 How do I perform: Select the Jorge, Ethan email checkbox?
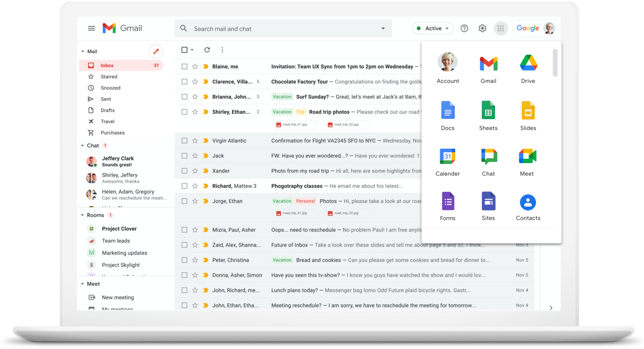184,201
